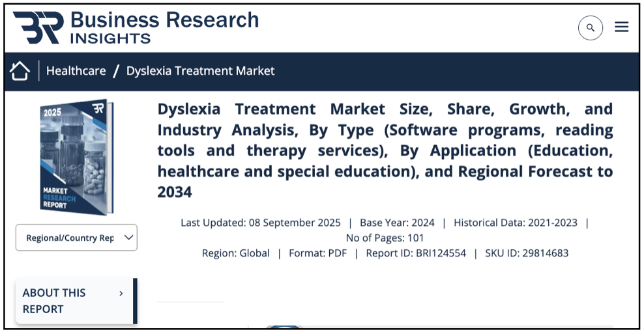
Task: Click the Historical Data 2021-2023 label
Action: click(x=515, y=223)
